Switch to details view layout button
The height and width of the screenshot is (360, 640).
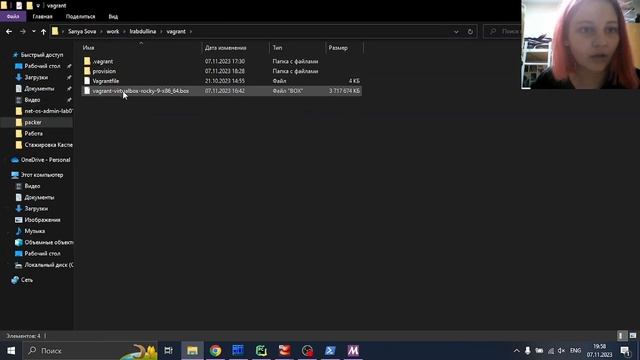click(x=621, y=336)
